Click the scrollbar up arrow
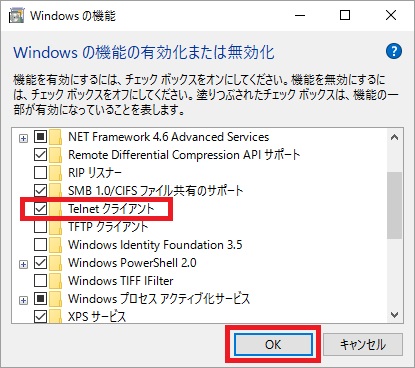The width and height of the screenshot is (415, 368). [x=394, y=137]
